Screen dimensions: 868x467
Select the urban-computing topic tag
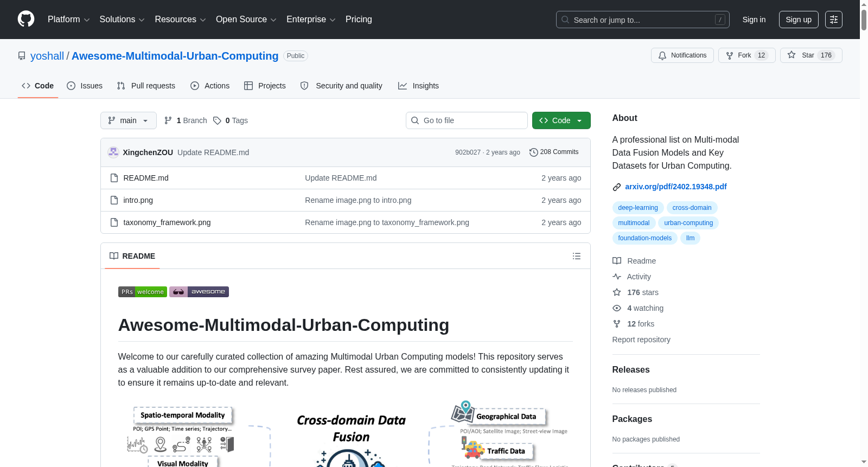[688, 223]
